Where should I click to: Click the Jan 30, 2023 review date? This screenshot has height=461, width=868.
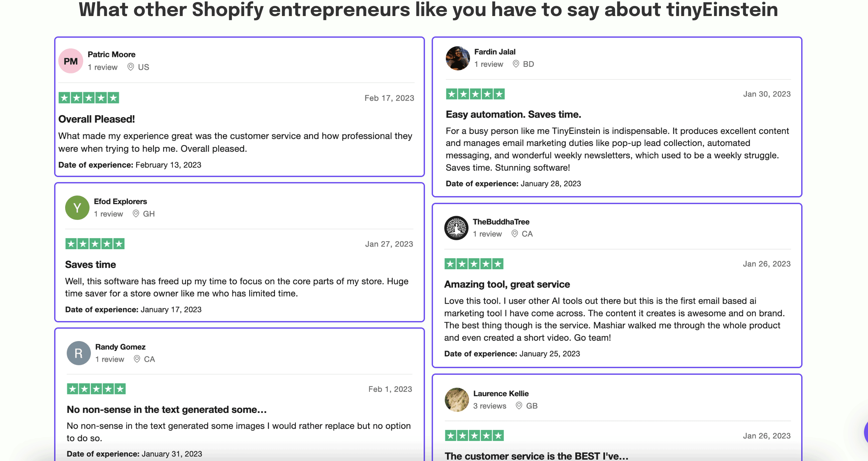pyautogui.click(x=766, y=94)
